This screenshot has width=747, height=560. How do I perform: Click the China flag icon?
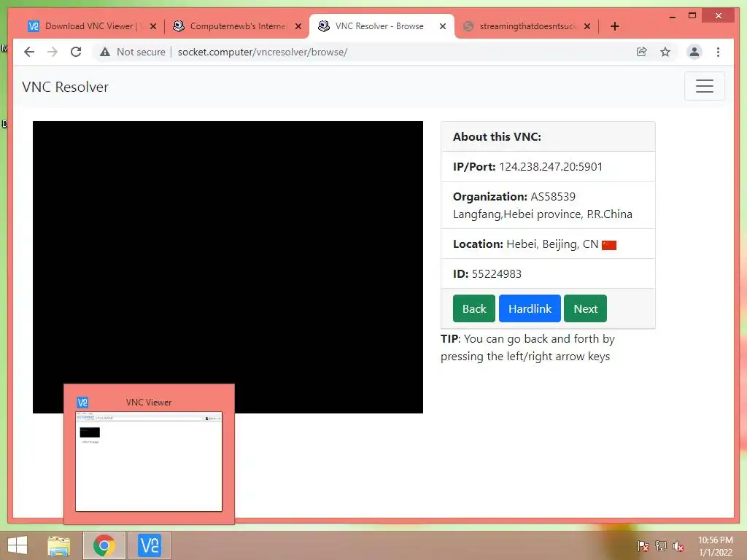(609, 245)
